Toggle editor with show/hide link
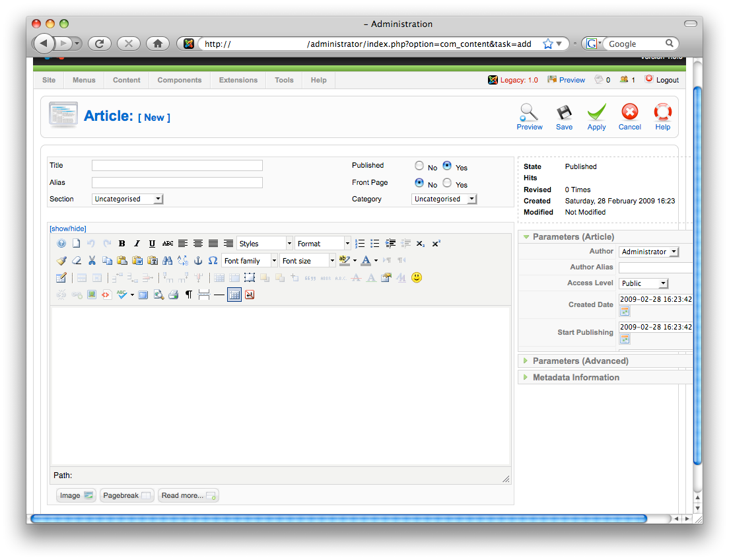Viewport: 729px width, 560px height. (68, 228)
